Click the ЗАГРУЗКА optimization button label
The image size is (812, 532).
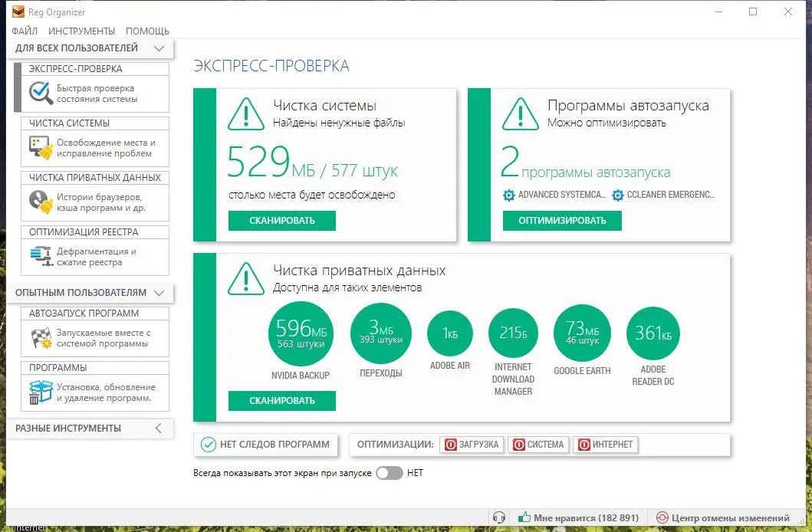tap(478, 445)
